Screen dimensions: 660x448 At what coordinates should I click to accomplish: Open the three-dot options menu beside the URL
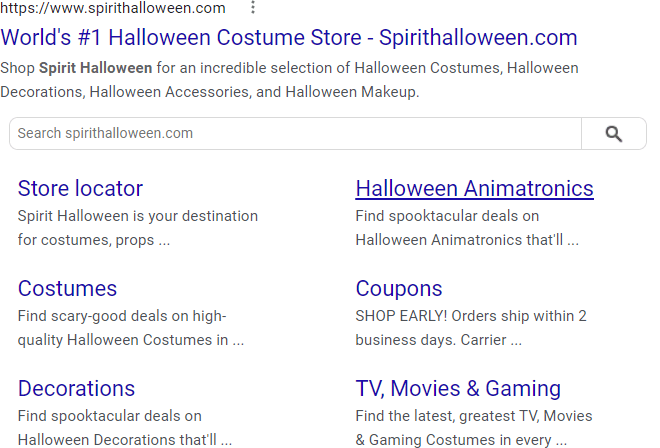tap(253, 8)
